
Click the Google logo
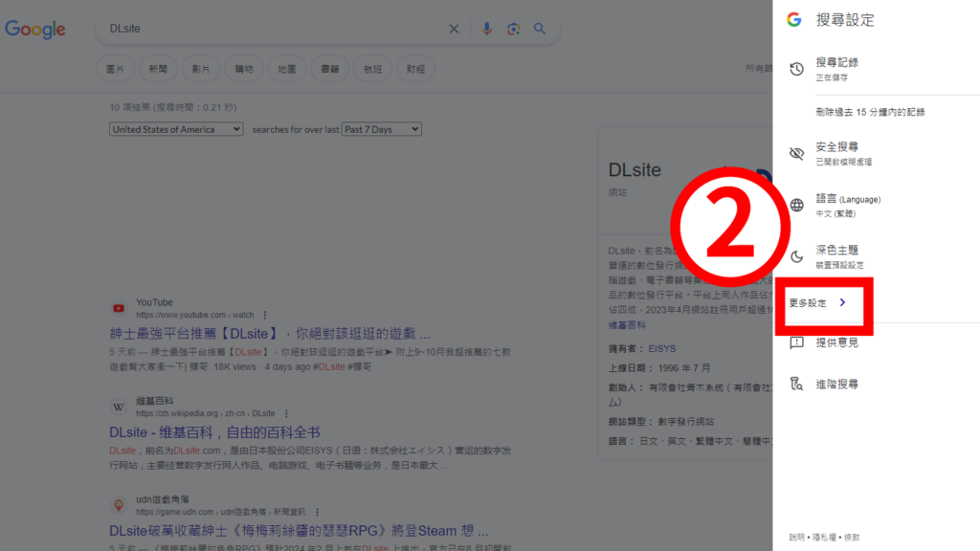click(x=34, y=29)
